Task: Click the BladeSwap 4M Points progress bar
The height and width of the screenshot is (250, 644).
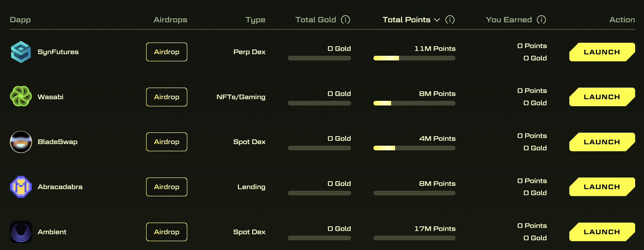Action: coord(414,148)
